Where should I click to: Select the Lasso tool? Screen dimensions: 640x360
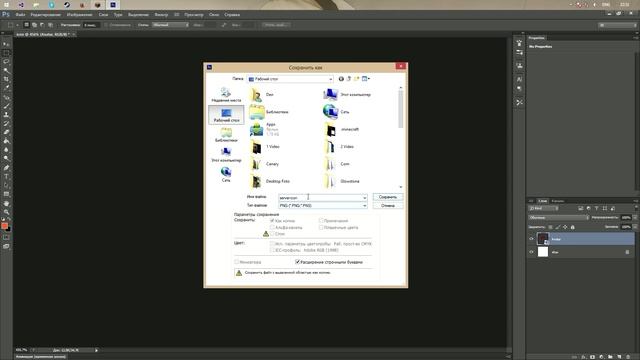pos(6,62)
